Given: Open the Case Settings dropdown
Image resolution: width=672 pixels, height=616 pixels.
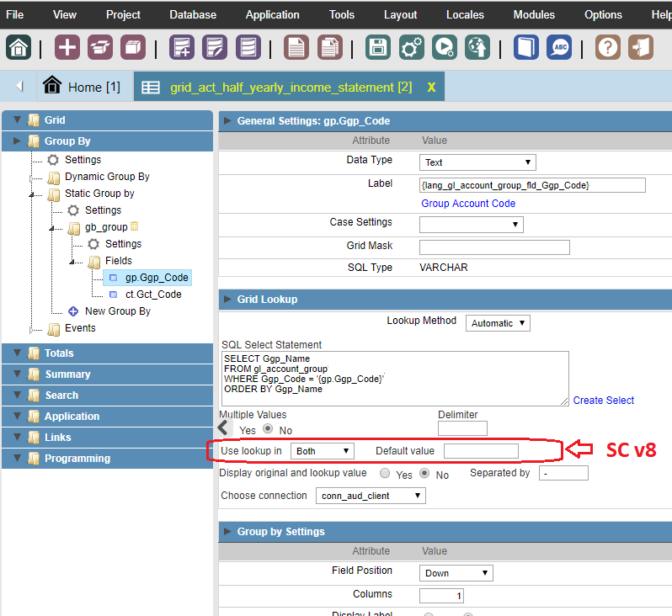Looking at the screenshot, I should pyautogui.click(x=471, y=225).
